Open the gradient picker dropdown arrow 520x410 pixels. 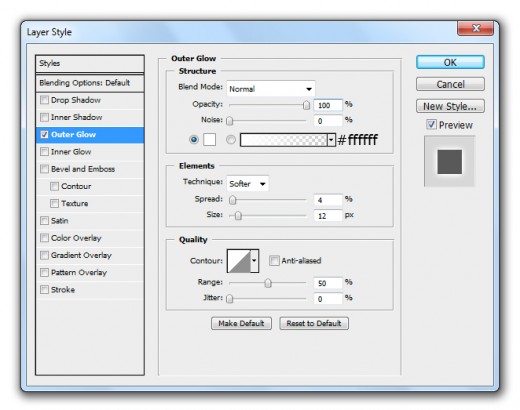[x=331, y=140]
